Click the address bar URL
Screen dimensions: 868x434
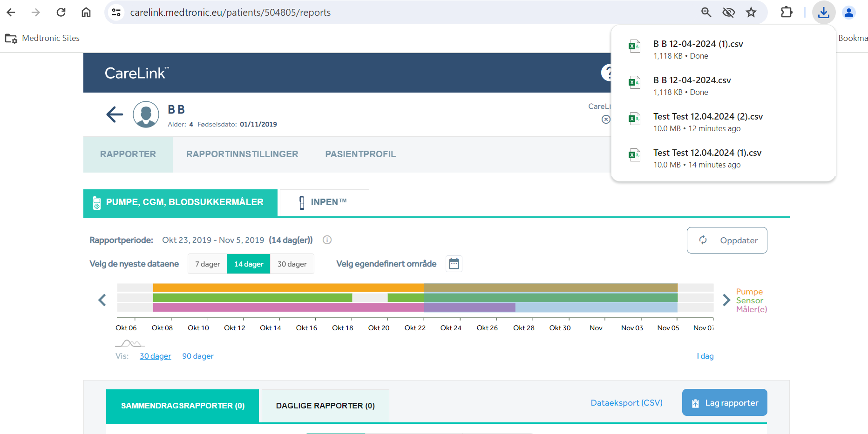coord(231,13)
